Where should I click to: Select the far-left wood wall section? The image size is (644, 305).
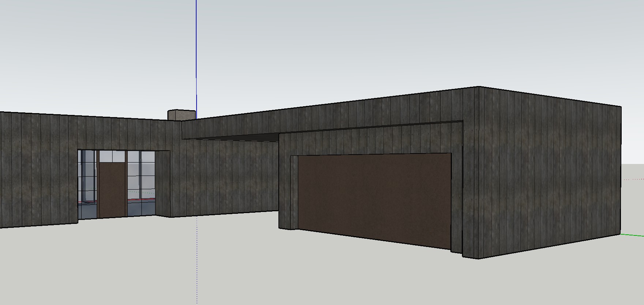click(37, 168)
